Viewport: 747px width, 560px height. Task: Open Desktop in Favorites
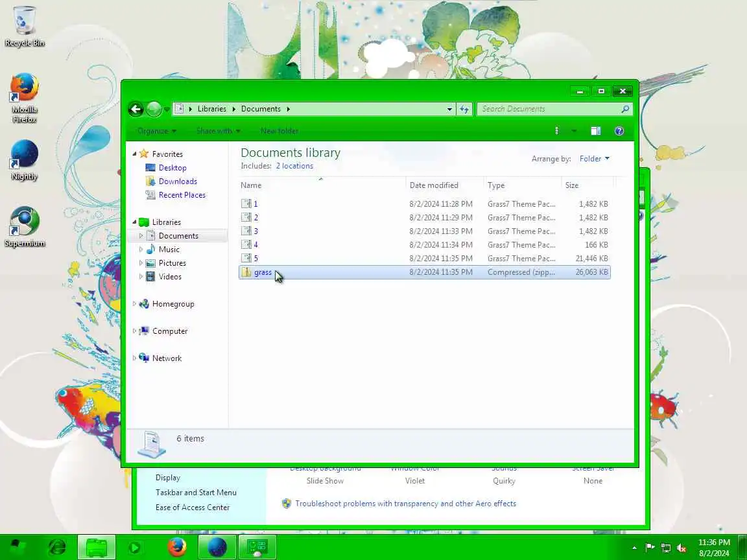[x=172, y=168]
